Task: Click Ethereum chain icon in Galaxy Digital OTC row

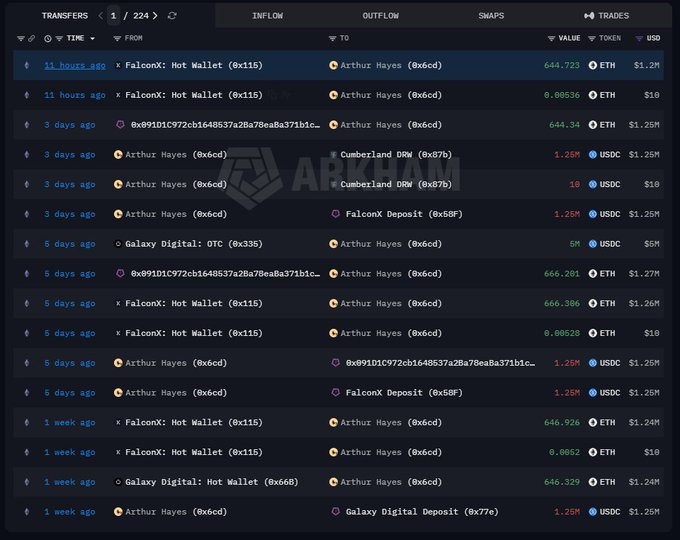Action: pos(27,244)
